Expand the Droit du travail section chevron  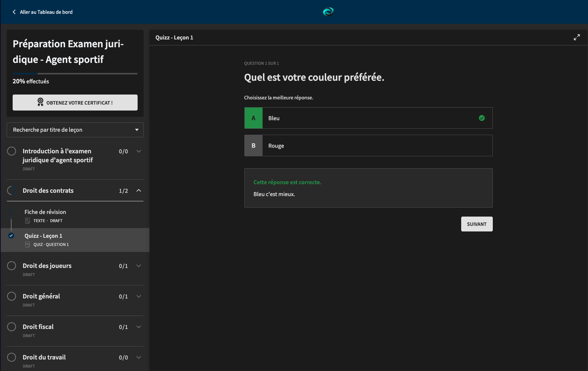139,357
